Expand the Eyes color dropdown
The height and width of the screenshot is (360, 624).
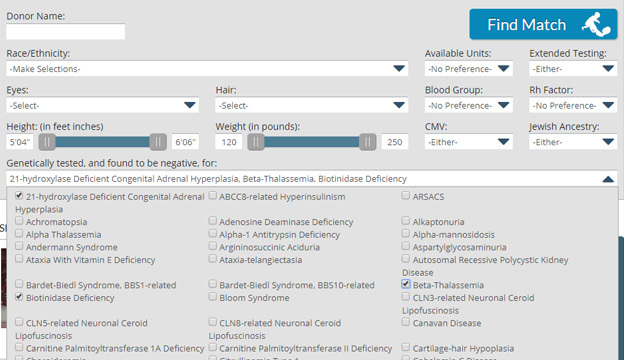point(102,105)
